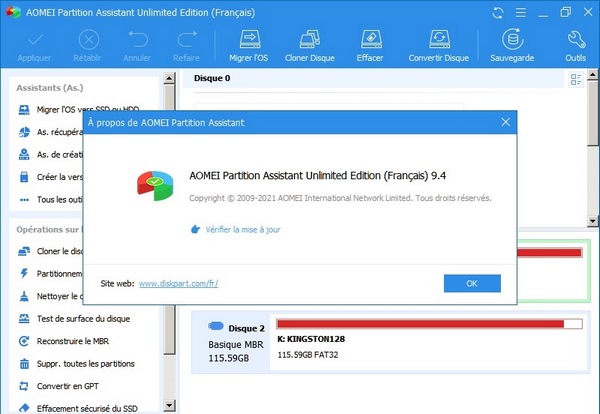Click the Reconstruire le MBR icon
This screenshot has width=600, height=414.
24,341
